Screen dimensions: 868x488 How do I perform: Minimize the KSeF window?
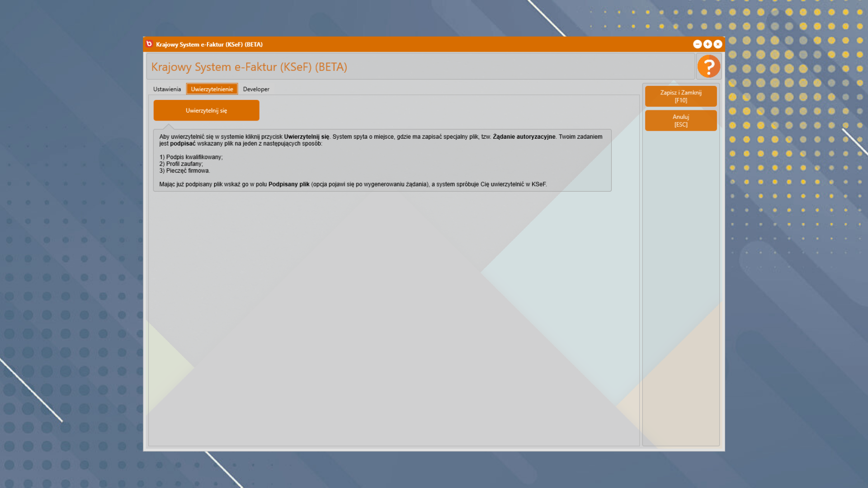click(x=697, y=44)
